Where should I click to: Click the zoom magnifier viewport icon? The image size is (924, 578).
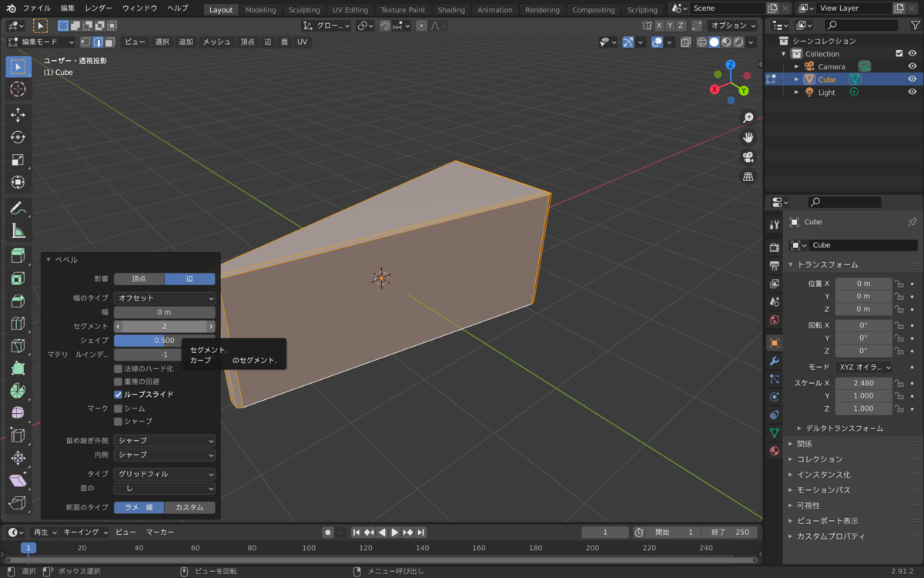tap(748, 117)
